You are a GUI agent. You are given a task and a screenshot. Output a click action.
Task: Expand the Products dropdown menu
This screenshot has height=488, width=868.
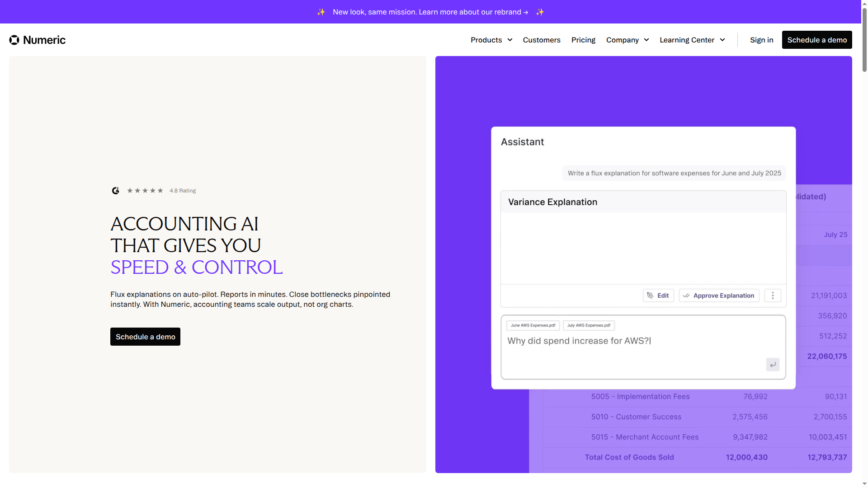(x=491, y=40)
